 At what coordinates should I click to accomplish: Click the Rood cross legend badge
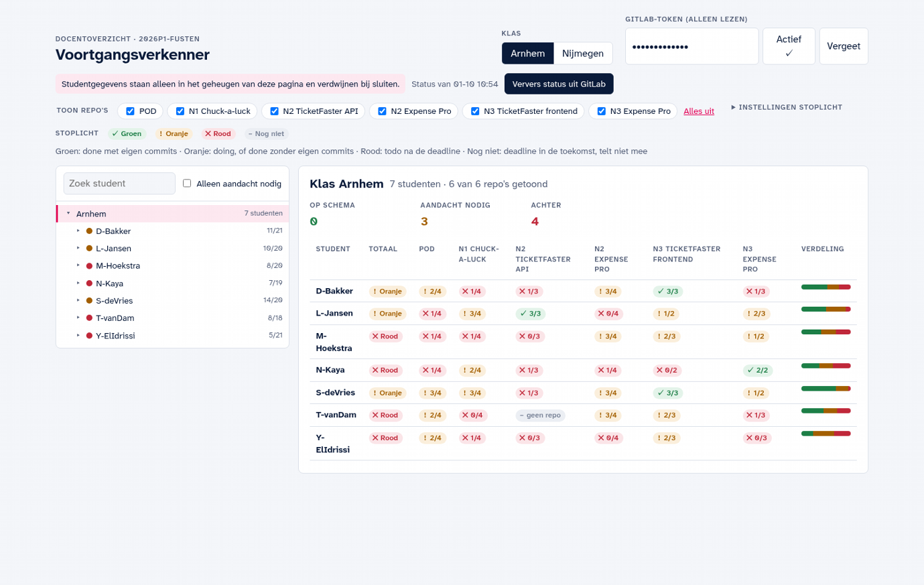pos(218,134)
